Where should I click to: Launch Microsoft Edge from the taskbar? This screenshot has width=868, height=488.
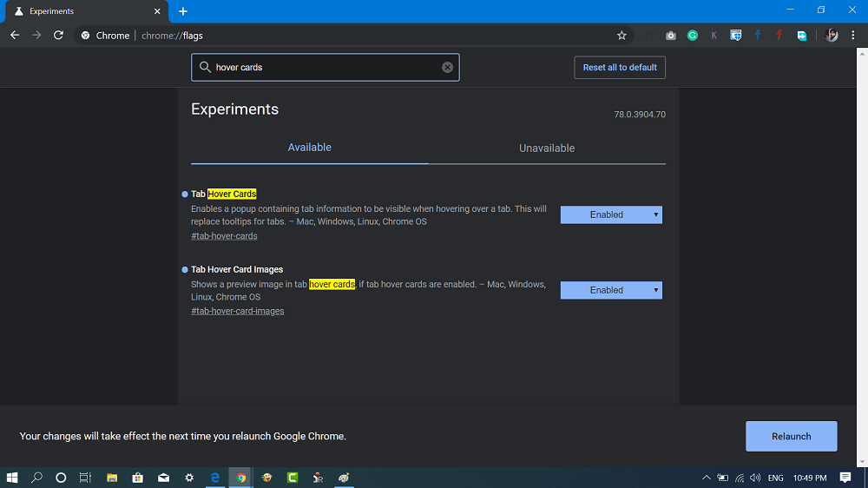[x=215, y=478]
